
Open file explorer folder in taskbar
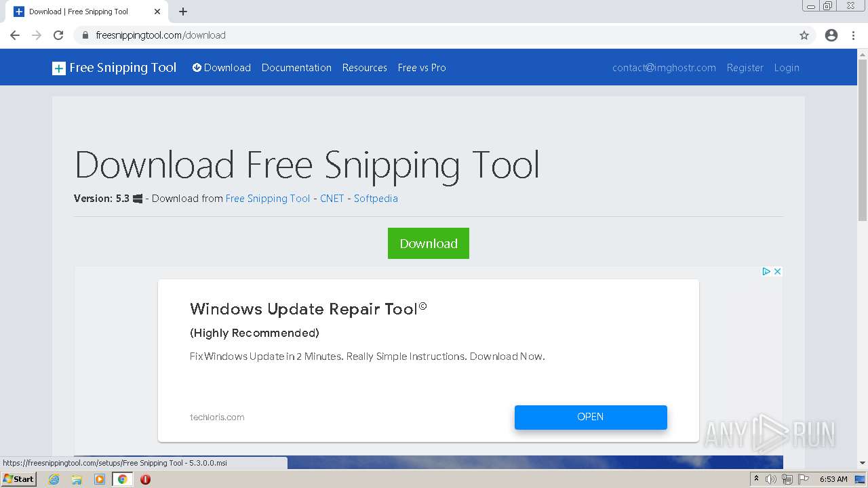click(77, 479)
